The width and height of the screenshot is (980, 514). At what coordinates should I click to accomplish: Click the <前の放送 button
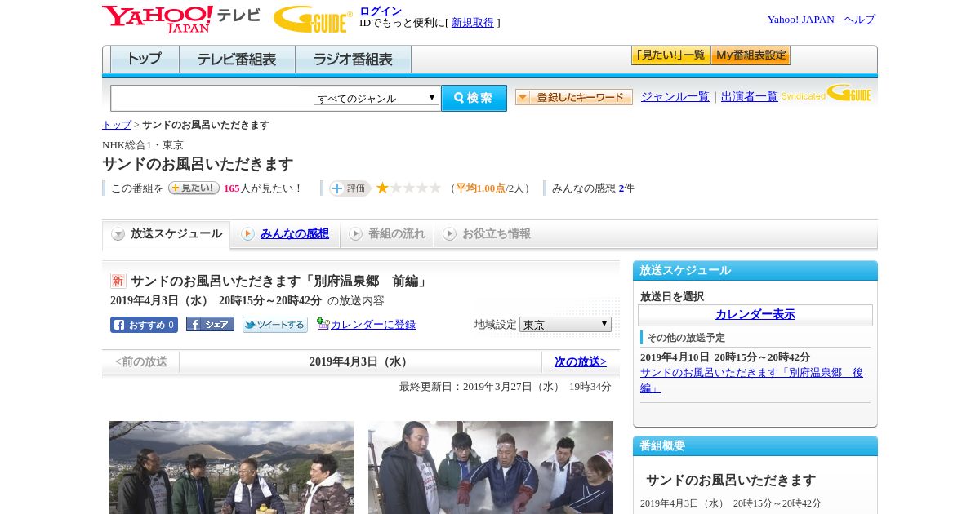[141, 361]
